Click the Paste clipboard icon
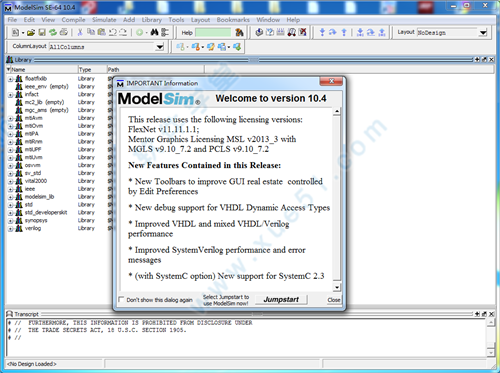 102,32
